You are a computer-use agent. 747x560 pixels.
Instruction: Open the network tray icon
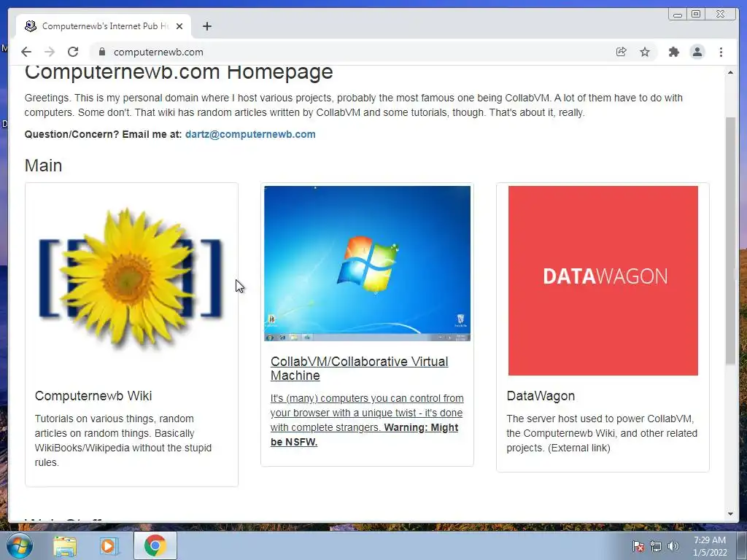[656, 546]
